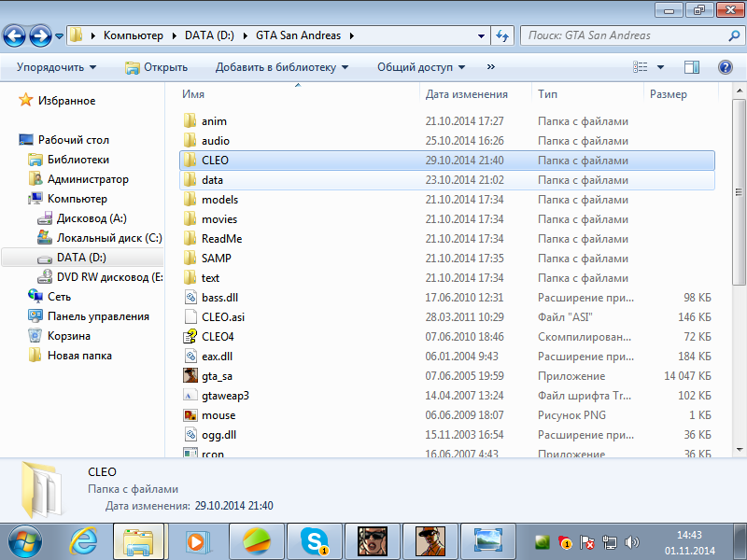Open Help with the question mark icon
The width and height of the screenshot is (747, 560).
point(726,67)
